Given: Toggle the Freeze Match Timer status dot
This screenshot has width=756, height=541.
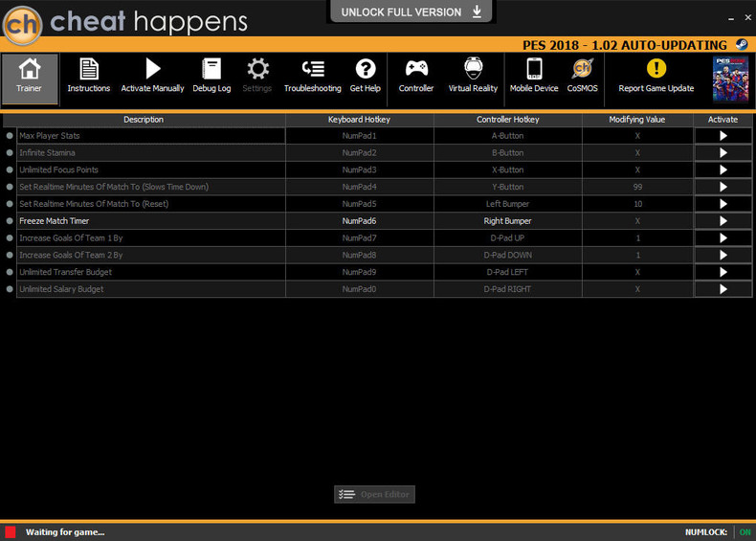Looking at the screenshot, I should tap(10, 221).
